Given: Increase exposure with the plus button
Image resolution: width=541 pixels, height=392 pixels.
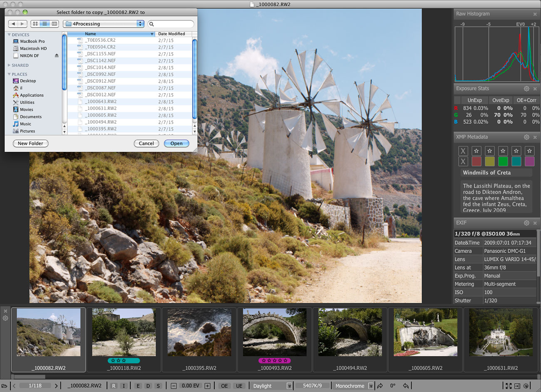Looking at the screenshot, I should tap(207, 386).
